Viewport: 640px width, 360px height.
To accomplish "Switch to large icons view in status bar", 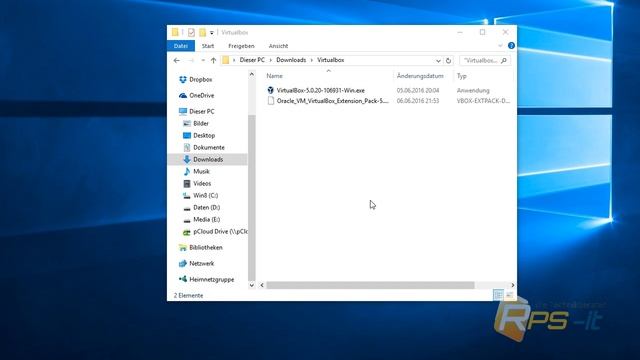I will click(x=509, y=295).
